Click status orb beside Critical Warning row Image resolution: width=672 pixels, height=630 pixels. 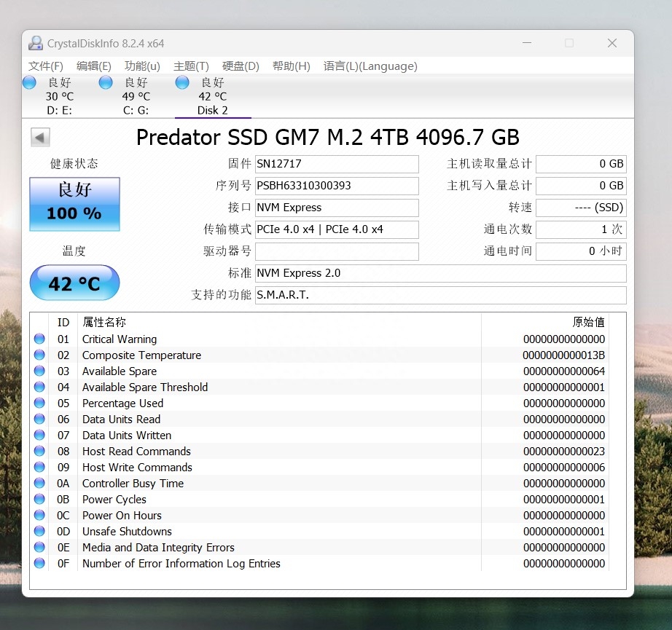coord(39,339)
